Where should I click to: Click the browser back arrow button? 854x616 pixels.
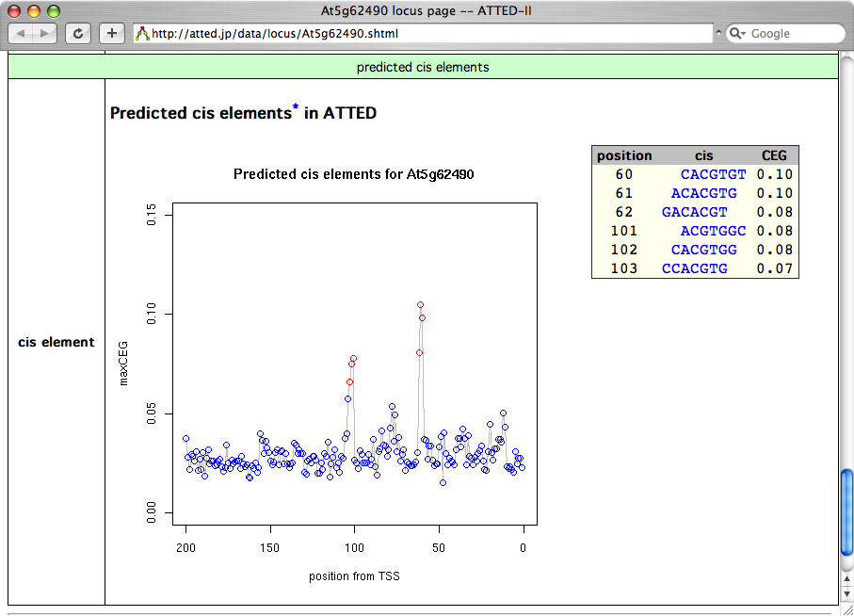pos(21,33)
